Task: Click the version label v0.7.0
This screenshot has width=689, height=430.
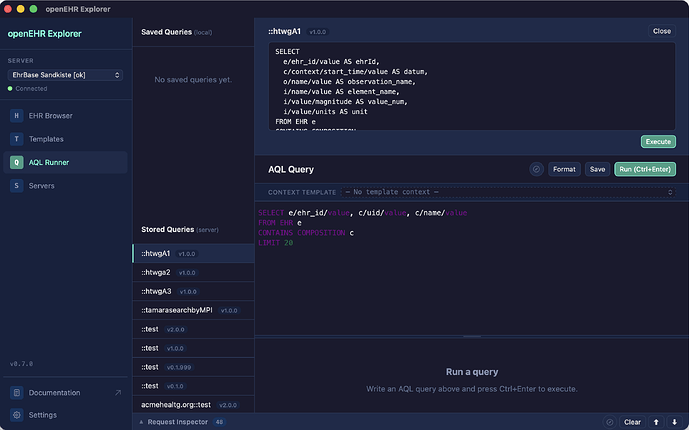Action: 22,364
